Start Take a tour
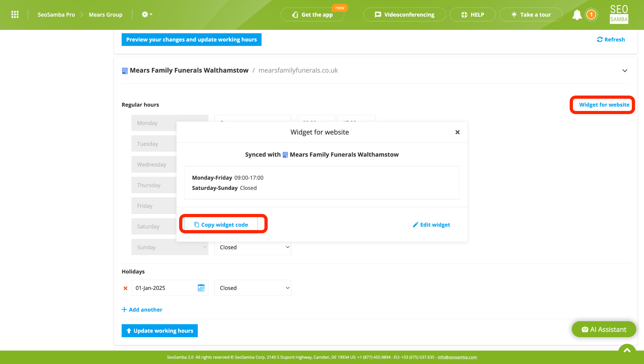The image size is (644, 364). pyautogui.click(x=531, y=14)
